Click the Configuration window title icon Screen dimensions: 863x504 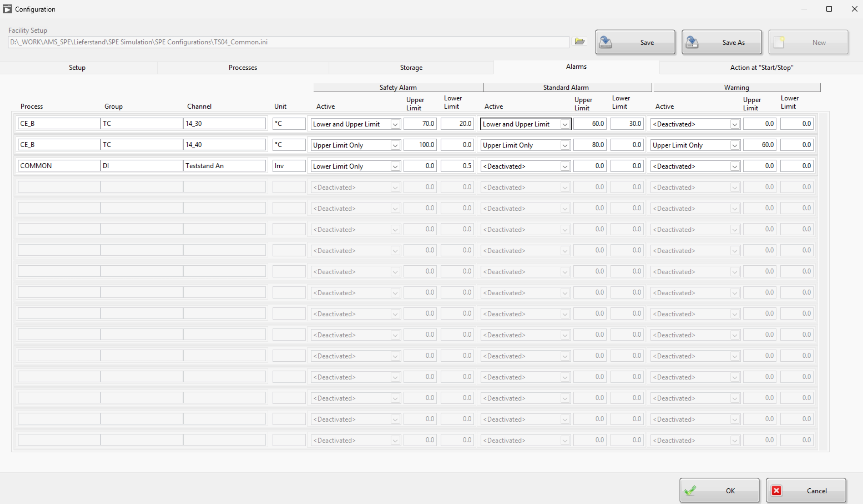[x=7, y=9]
